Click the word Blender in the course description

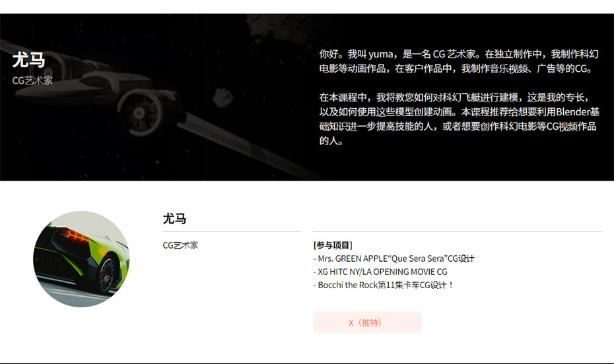(573, 112)
